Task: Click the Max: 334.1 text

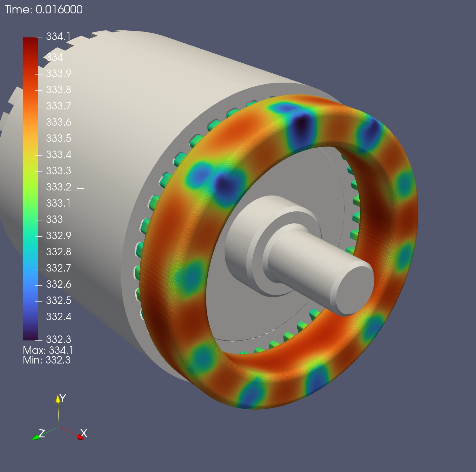Action: click(48, 350)
